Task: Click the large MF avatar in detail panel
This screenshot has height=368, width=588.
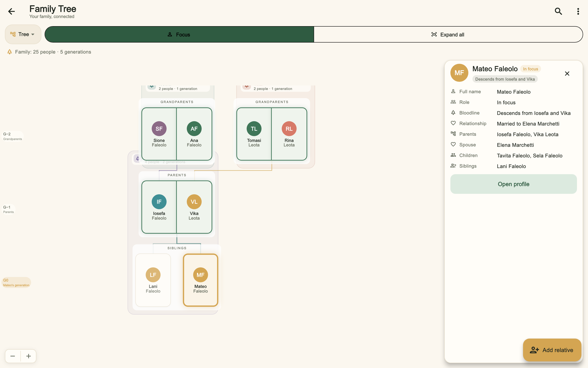Action: tap(459, 73)
